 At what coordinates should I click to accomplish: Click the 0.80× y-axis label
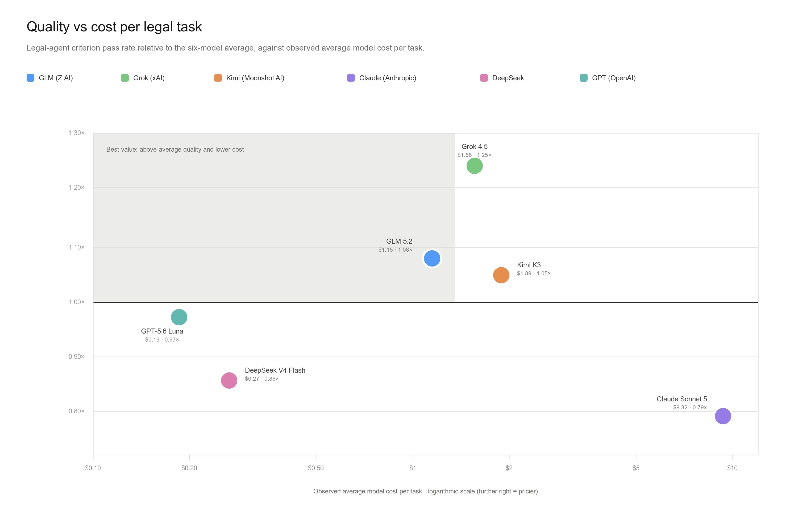tap(76, 411)
